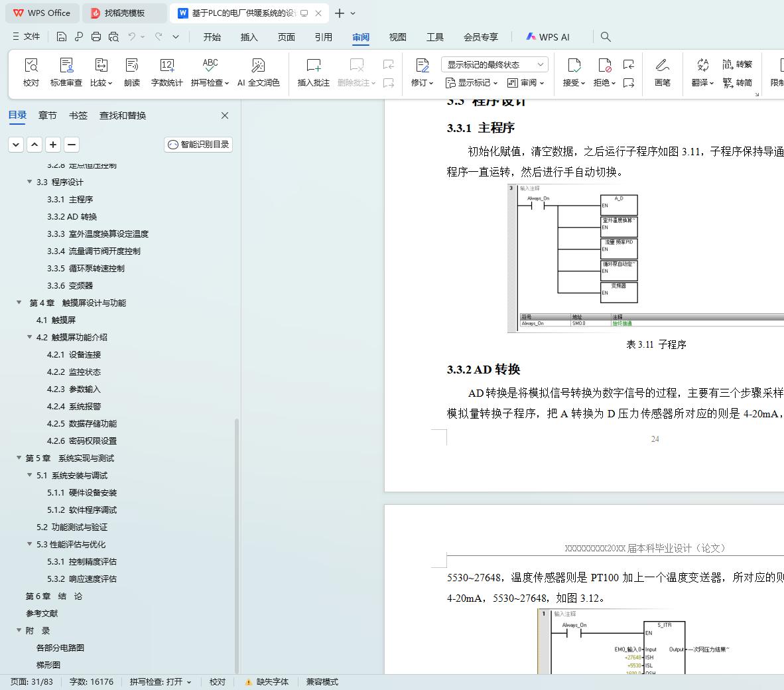Click 字数: 16176 in status bar
This screenshot has height=690, width=784.
pos(92,682)
